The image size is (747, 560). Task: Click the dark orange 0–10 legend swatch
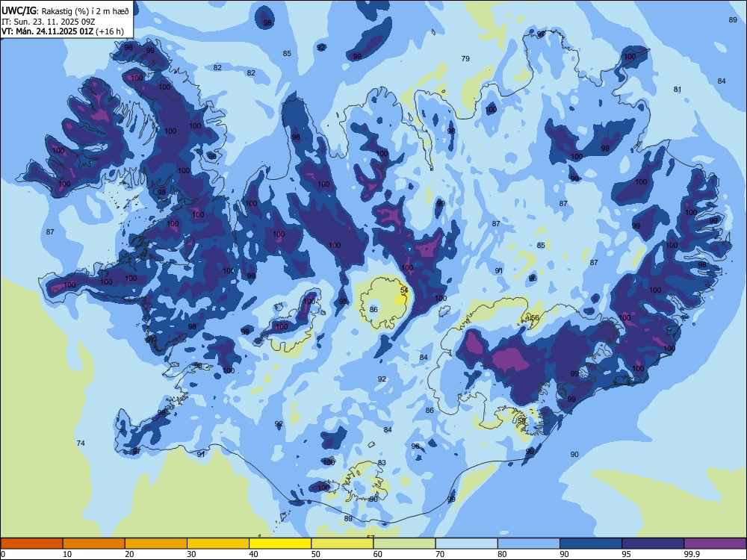(31, 544)
